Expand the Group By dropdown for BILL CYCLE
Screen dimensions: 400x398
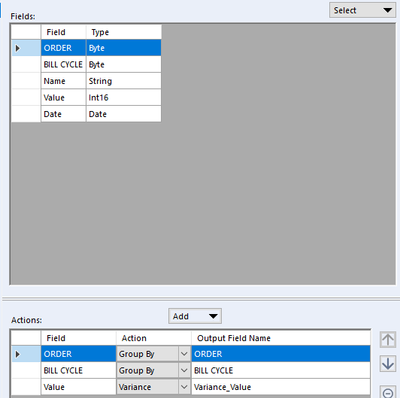pos(184,370)
